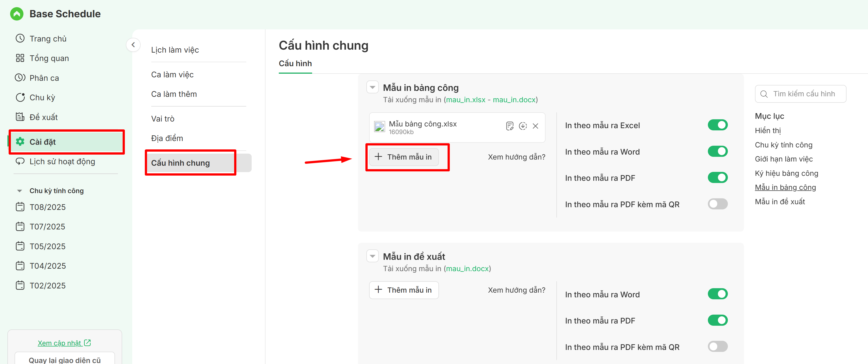Image resolution: width=868 pixels, height=364 pixels.
Task: Click the edit icon on Mẫu bảng công.xlsx
Action: tap(509, 126)
